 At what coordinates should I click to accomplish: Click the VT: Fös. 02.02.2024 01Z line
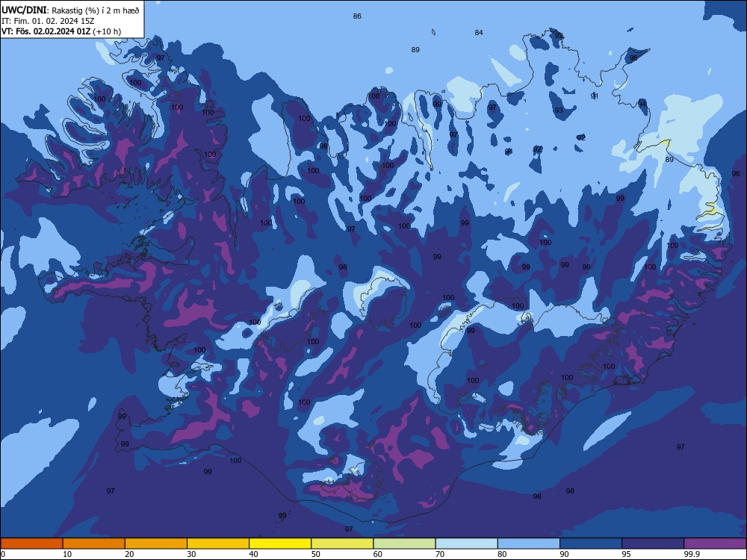pyautogui.click(x=61, y=31)
